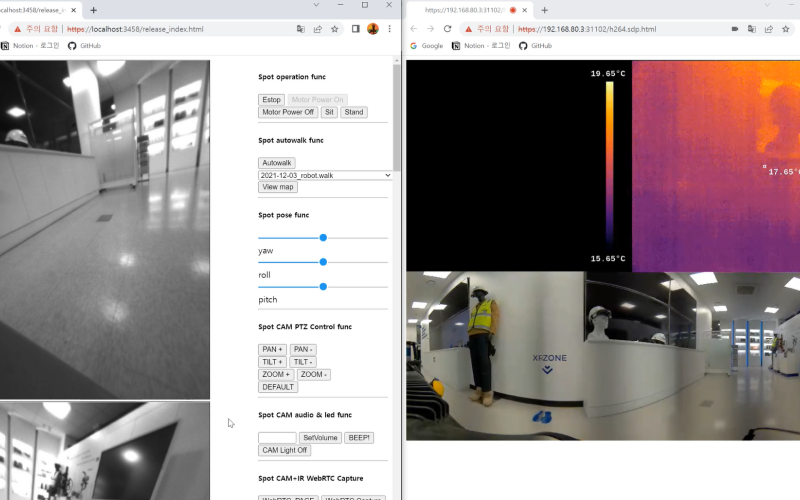Click translate icon in the localhost address bar
The height and width of the screenshot is (500, 800).
301,29
